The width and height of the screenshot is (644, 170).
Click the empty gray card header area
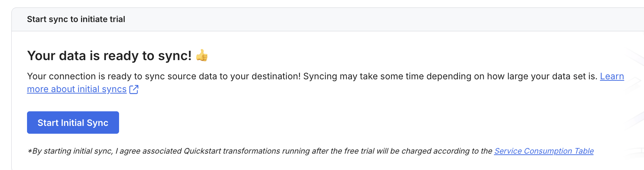[355, 19]
